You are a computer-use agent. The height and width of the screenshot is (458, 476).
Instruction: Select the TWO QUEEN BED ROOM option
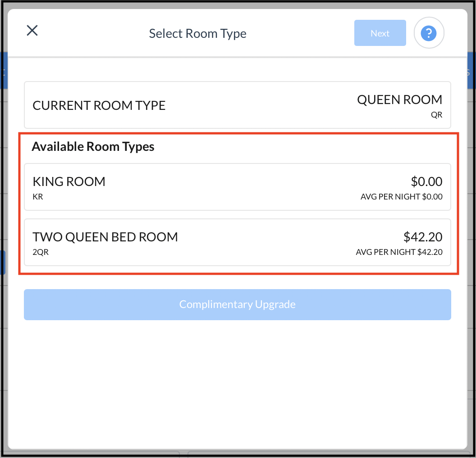[237, 242]
